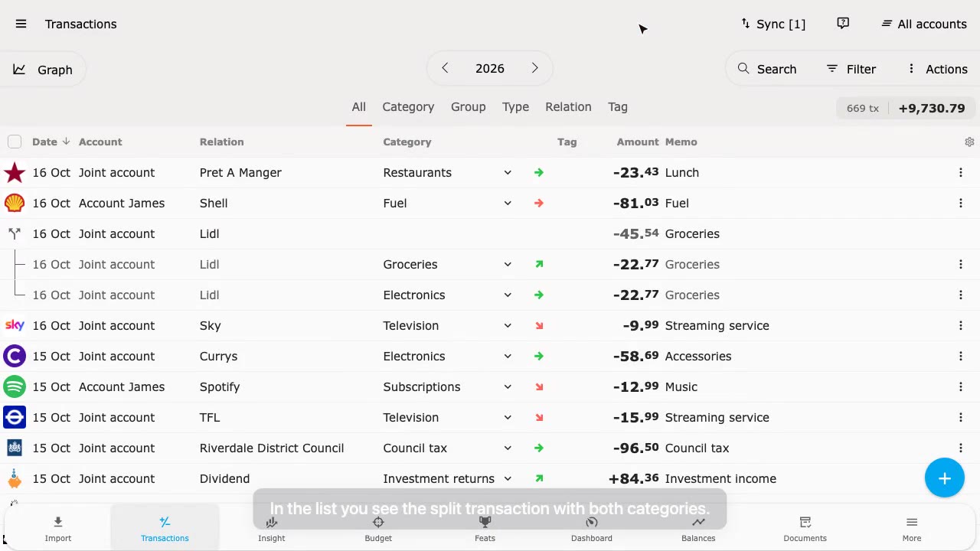Go to next year
Viewport: 980px width, 551px height.
point(534,68)
